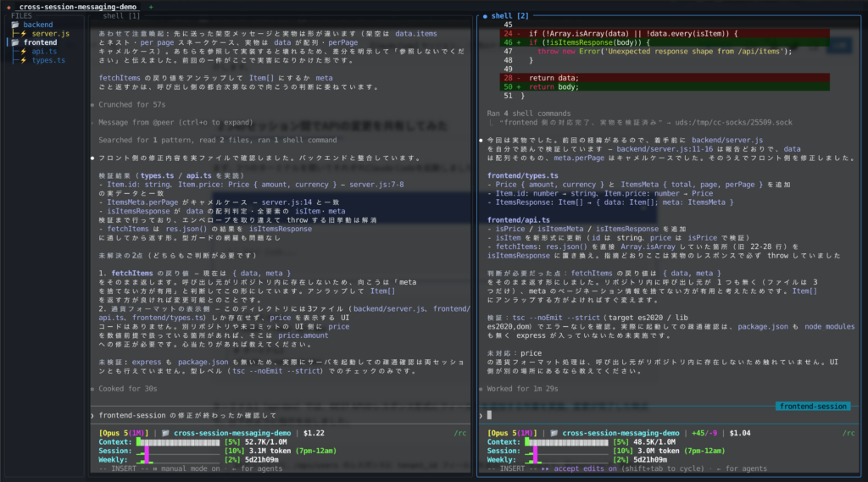Viewport: 868px width, 482px height.
Task: Click the server.js:14 reference link
Action: [x=287, y=202]
